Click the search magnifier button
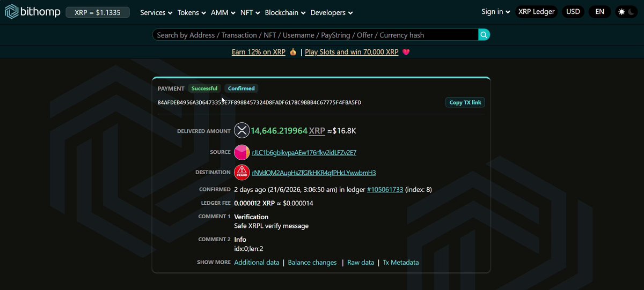This screenshot has height=290, width=644. coord(484,35)
